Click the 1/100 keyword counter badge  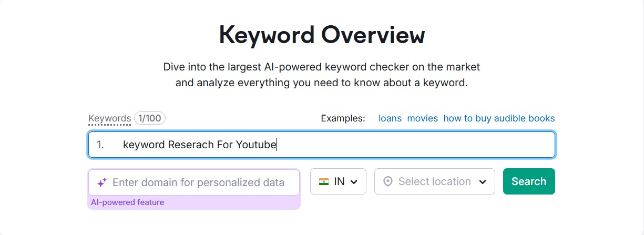pos(150,118)
